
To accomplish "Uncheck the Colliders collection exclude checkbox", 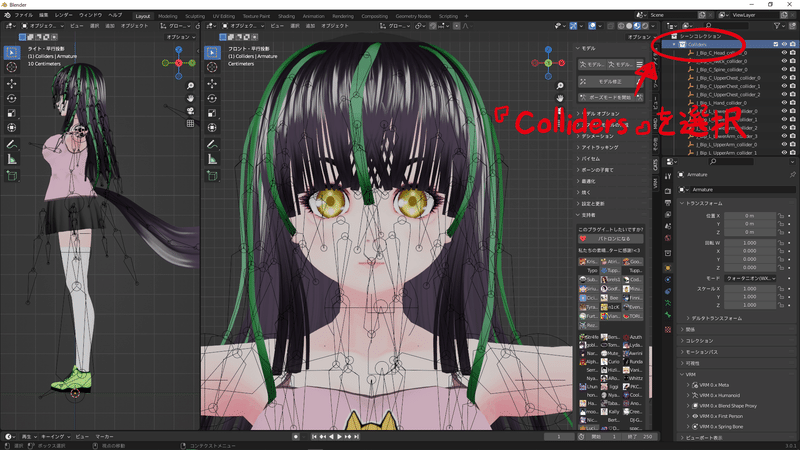I will pos(776,44).
